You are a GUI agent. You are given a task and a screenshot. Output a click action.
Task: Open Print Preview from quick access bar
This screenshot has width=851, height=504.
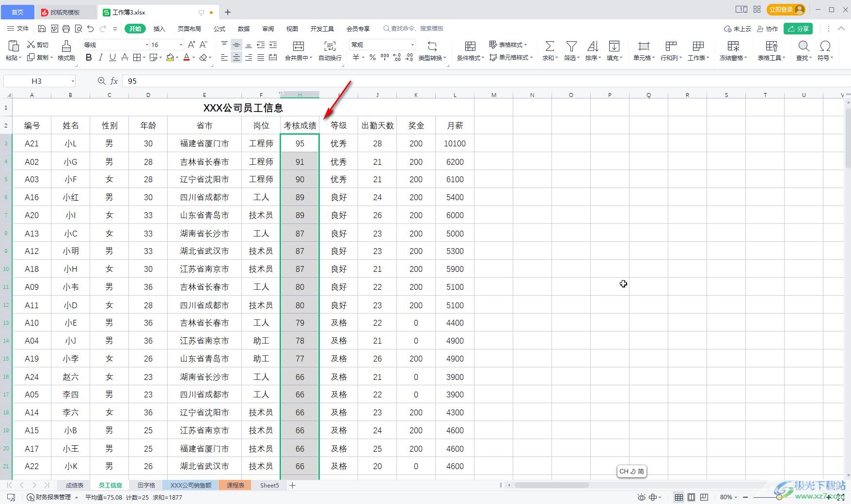point(79,29)
